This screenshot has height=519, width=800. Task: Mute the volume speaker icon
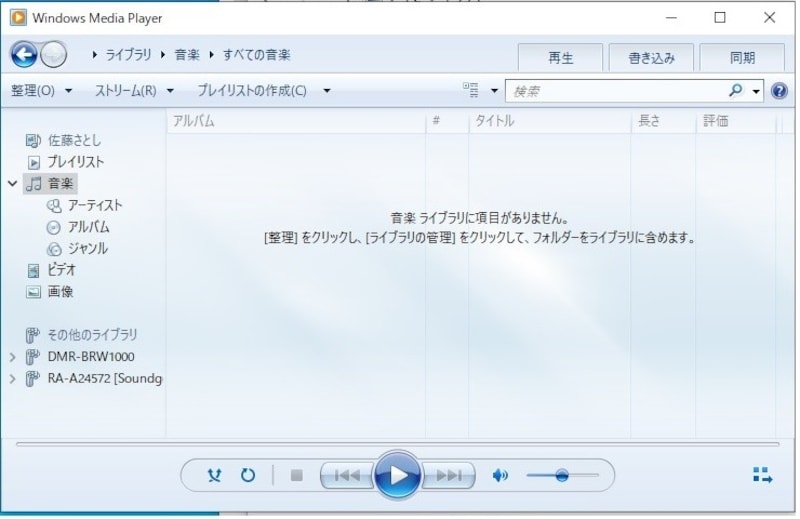pyautogui.click(x=502, y=477)
